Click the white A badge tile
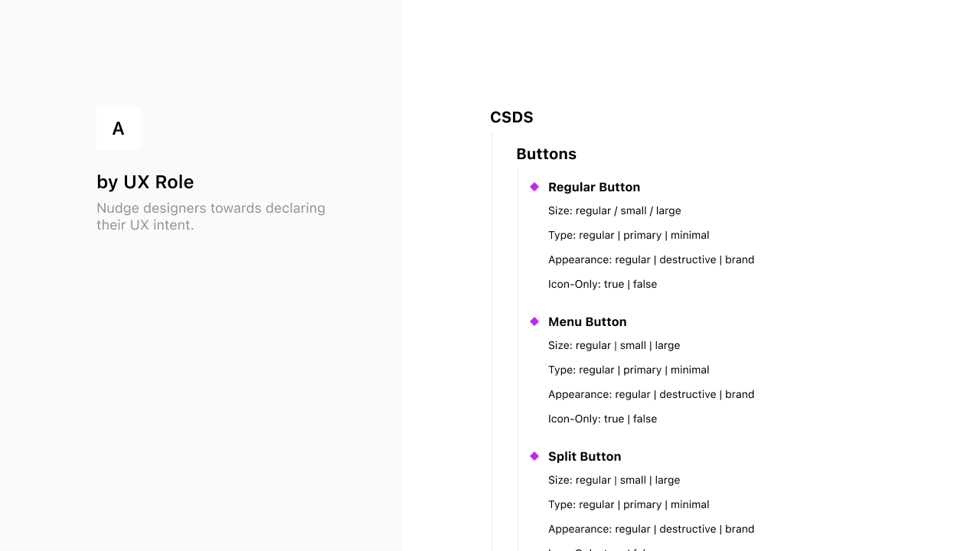Screen dimensions: 980x551 tap(119, 129)
